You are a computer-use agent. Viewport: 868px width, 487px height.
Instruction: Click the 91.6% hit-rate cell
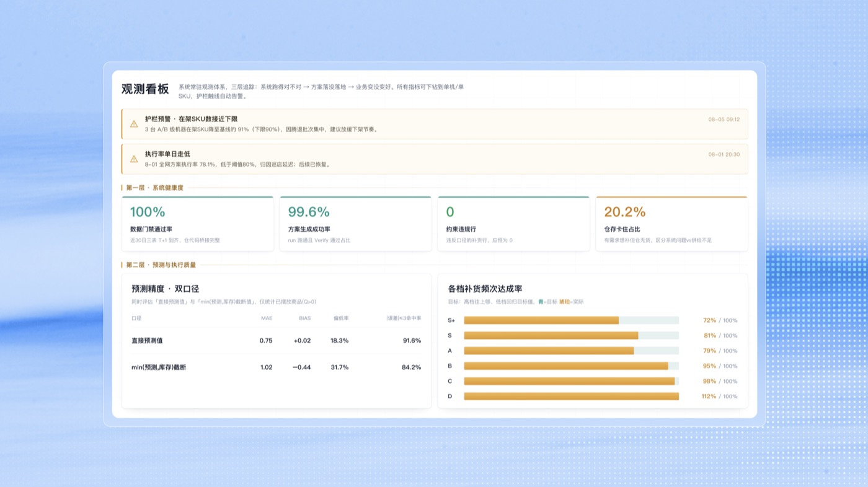(x=412, y=341)
